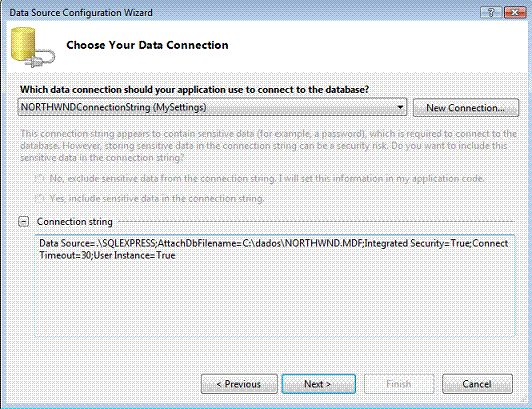This screenshot has height=409, width=532.
Task: Click the help question mark button
Action: 491,13
